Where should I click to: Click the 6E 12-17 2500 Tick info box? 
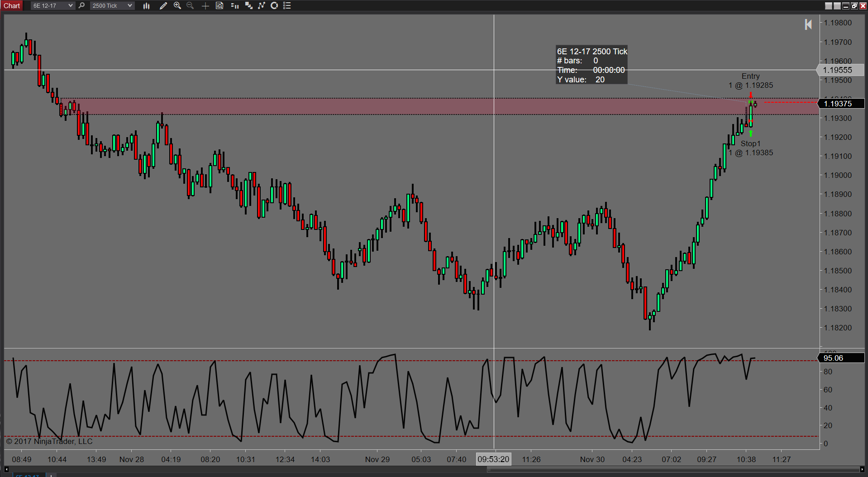pos(592,65)
